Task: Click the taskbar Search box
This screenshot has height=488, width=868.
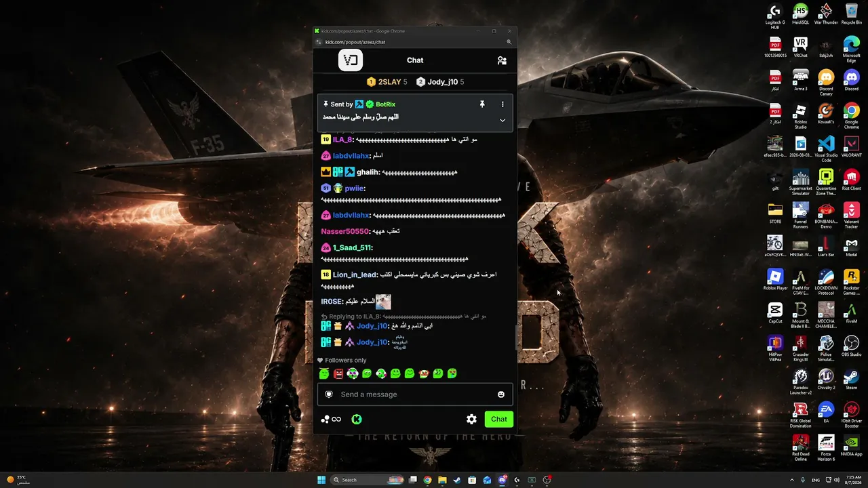Action: [x=368, y=480]
